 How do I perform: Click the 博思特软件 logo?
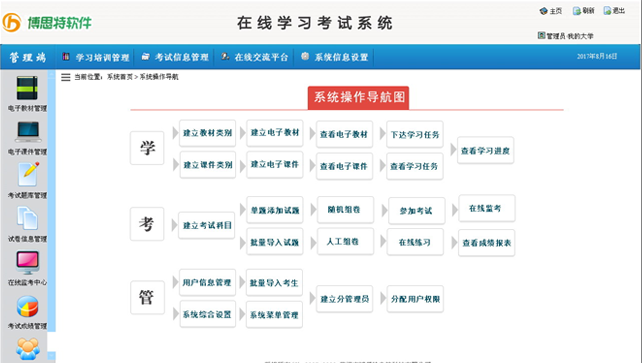click(x=47, y=23)
